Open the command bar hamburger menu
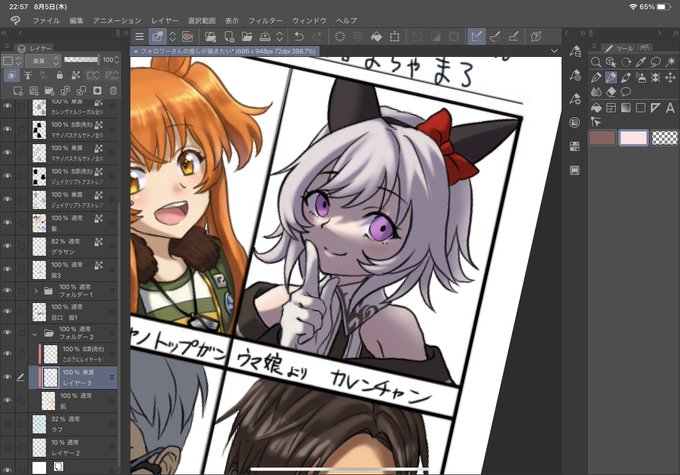680x475 pixels. click(139, 36)
